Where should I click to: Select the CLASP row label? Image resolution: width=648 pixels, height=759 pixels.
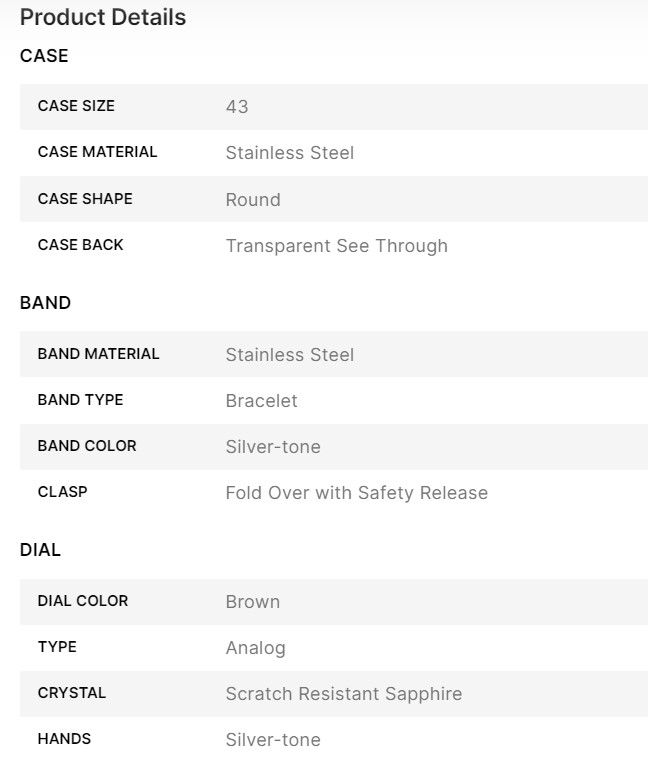pyautogui.click(x=62, y=492)
